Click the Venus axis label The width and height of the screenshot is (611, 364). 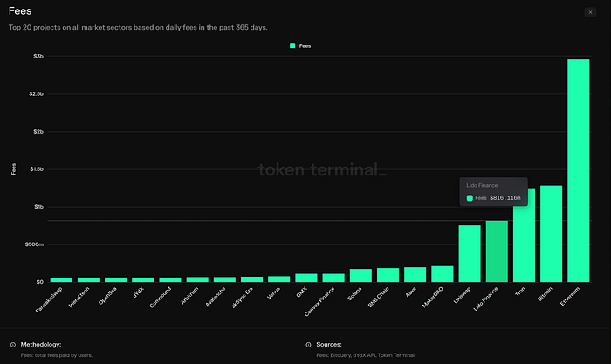[x=273, y=293]
